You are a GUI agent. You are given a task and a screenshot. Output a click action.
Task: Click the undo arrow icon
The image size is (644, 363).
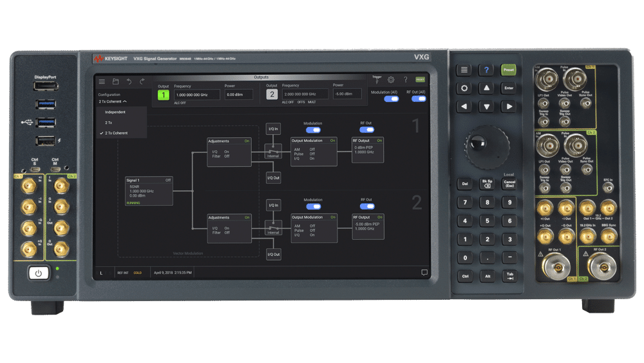point(129,81)
